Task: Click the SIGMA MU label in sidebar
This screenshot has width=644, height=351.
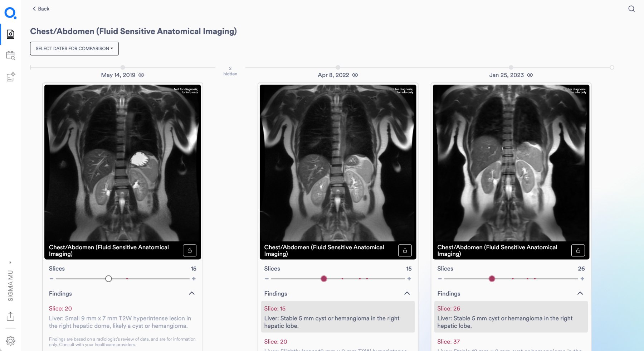Action: click(10, 285)
